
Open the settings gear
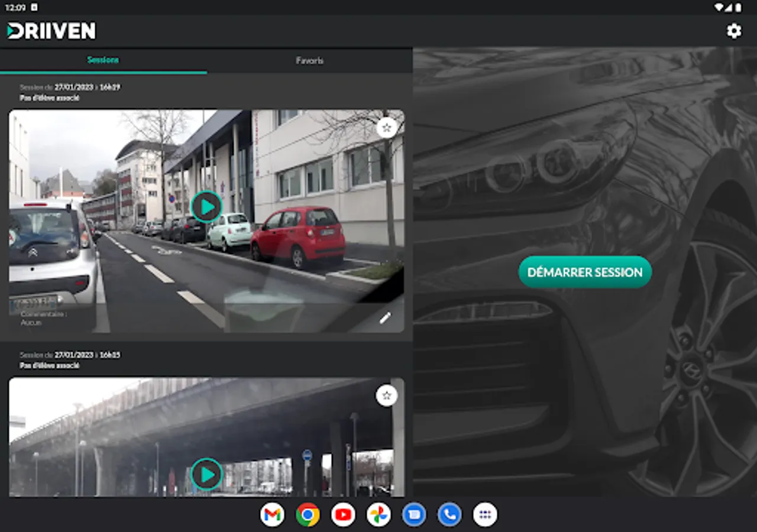734,31
